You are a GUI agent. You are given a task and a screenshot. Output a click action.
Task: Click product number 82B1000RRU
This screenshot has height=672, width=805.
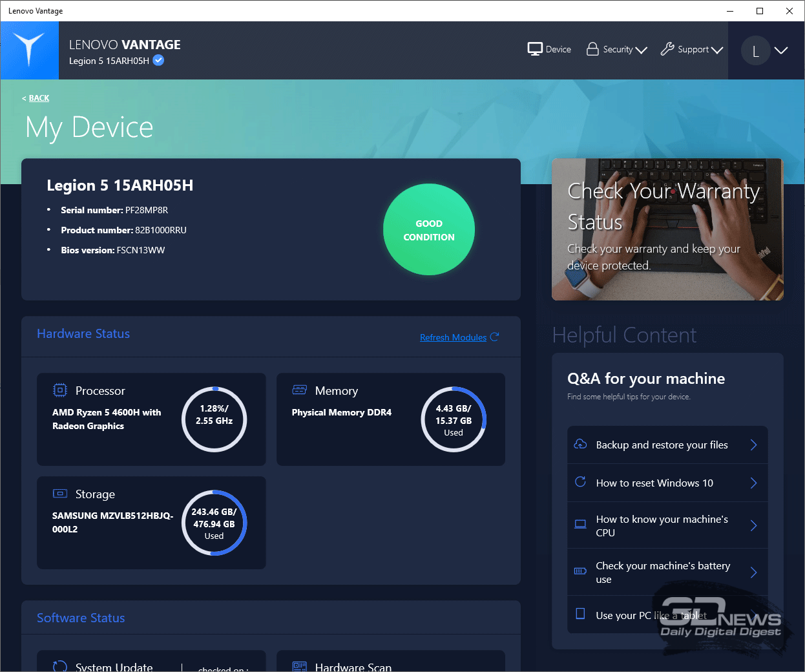[161, 230]
